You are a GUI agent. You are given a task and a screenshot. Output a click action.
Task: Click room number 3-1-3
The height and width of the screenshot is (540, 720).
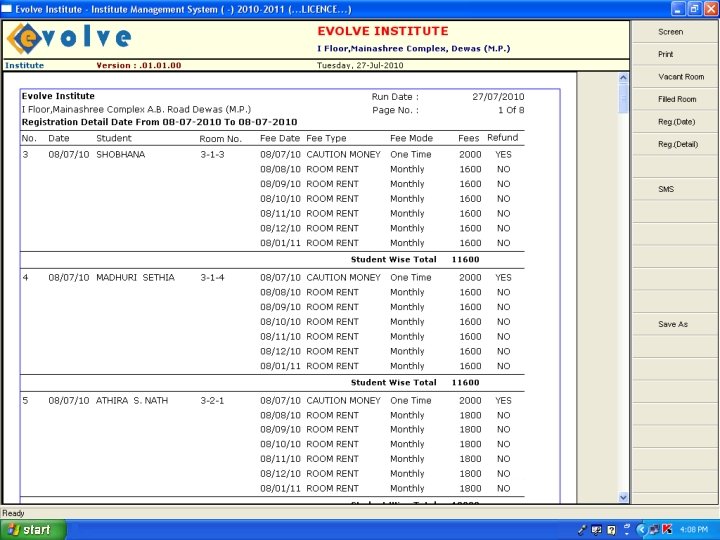[212, 155]
